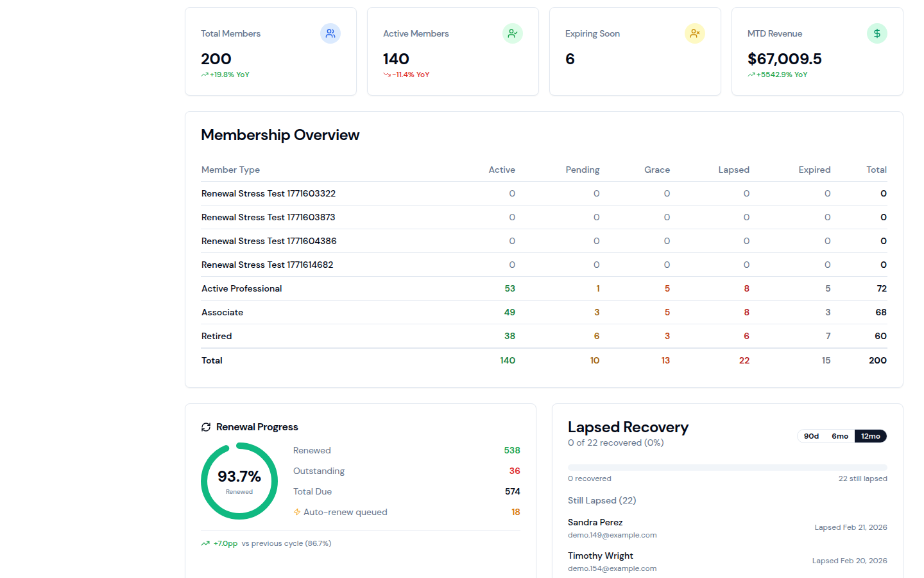Select row Renewal Stress Test 1771603322
Image resolution: width=924 pixels, height=578 pixels.
tap(544, 193)
